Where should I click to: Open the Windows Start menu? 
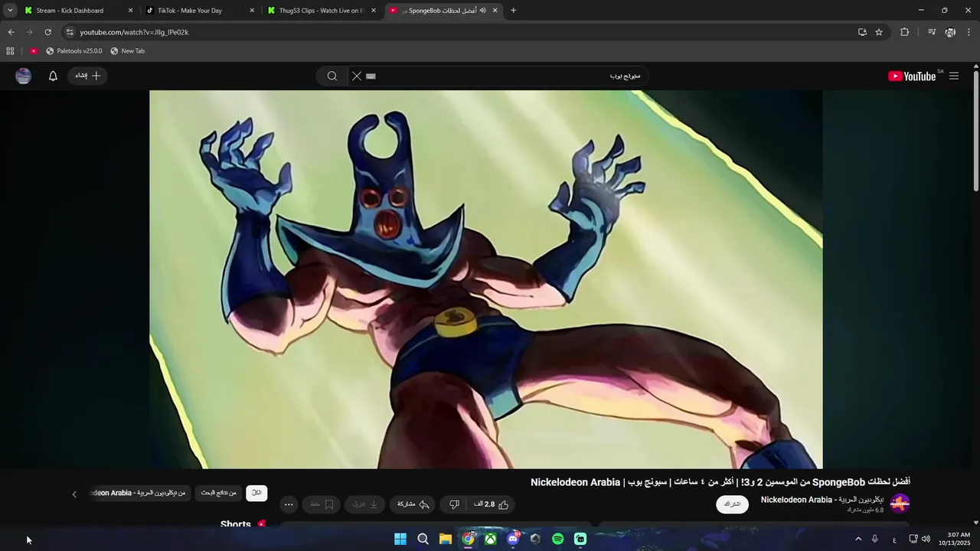400,539
